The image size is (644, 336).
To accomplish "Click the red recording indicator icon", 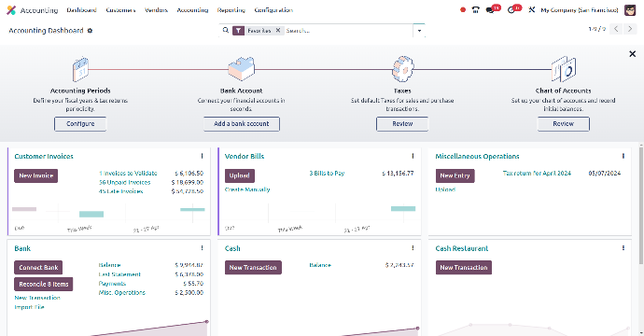I will (x=463, y=10).
